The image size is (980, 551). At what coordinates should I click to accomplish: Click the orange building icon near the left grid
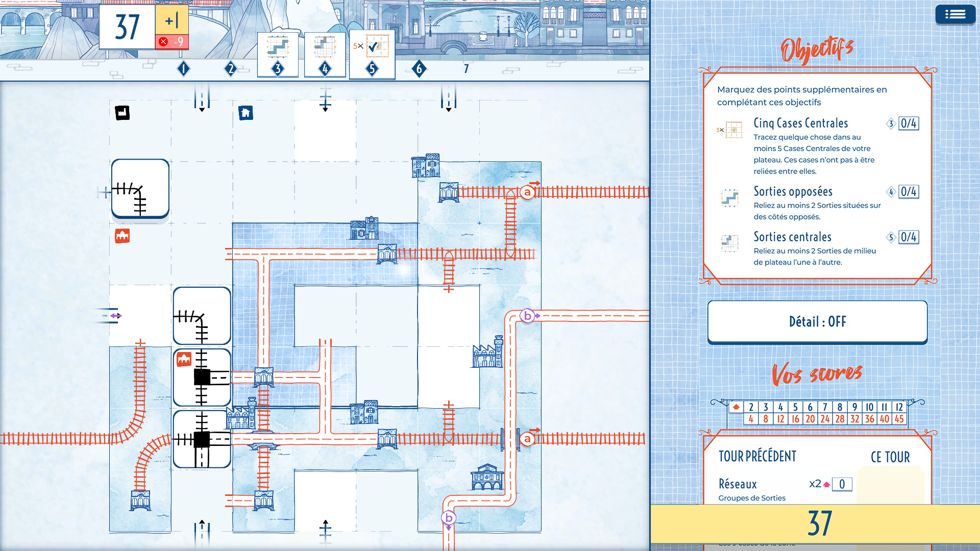tap(122, 236)
